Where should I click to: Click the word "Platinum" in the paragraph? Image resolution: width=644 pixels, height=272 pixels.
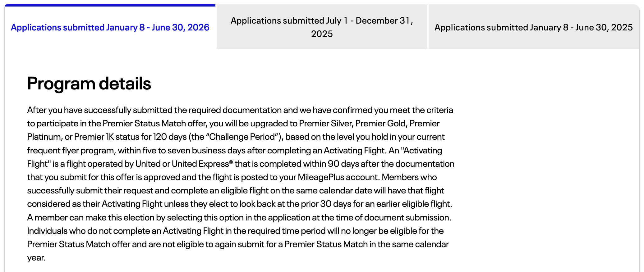(44, 137)
